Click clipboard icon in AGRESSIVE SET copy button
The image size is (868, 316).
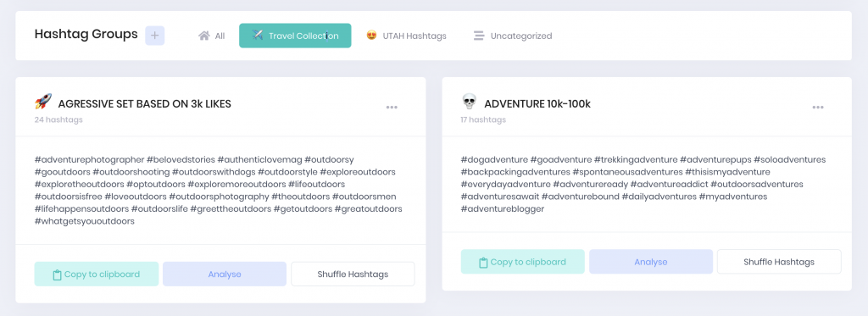pyautogui.click(x=57, y=274)
